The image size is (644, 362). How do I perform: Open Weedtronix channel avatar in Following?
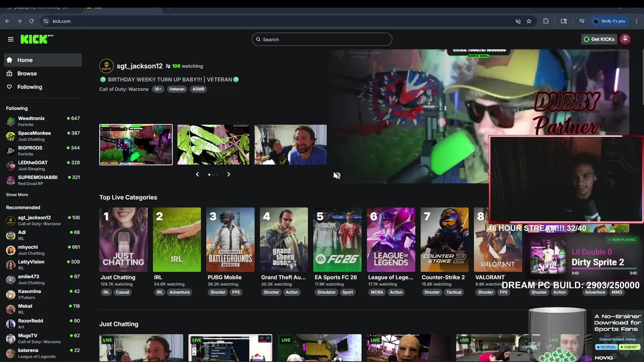(11, 121)
